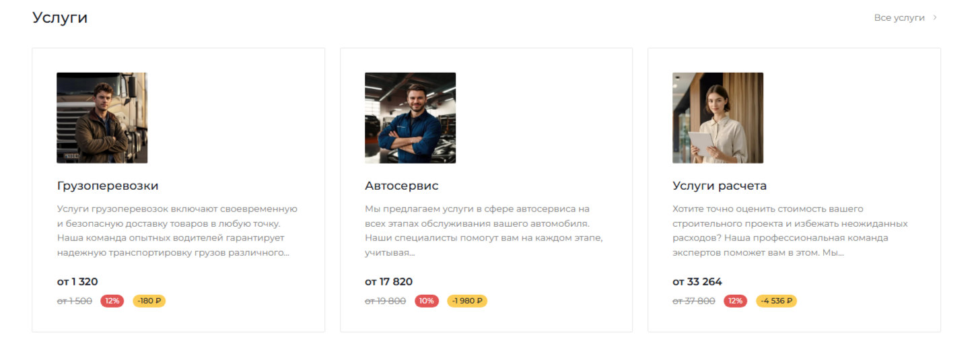The image size is (980, 352).
Task: Click the Услуги section heading
Action: coord(60,17)
